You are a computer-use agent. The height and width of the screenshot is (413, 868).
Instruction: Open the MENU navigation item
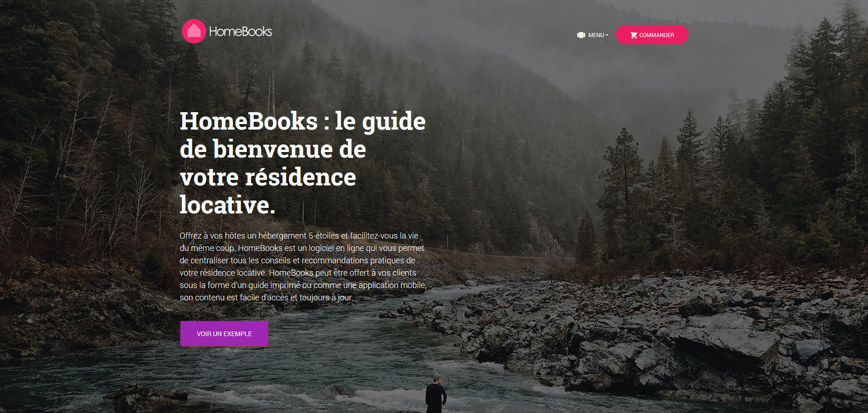coord(593,35)
